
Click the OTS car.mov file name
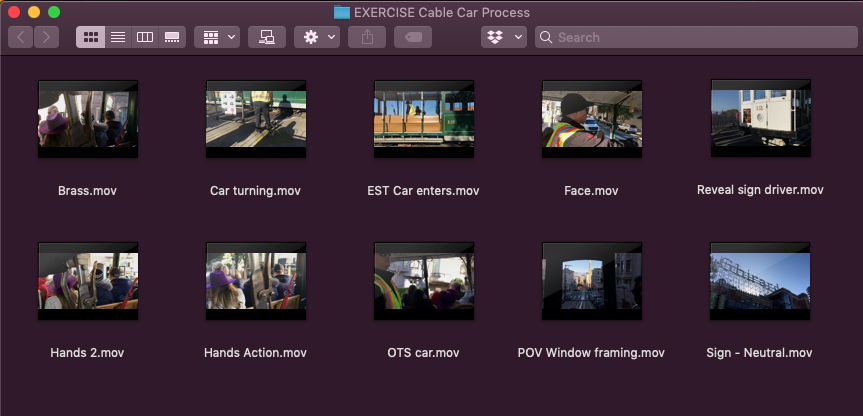click(423, 353)
